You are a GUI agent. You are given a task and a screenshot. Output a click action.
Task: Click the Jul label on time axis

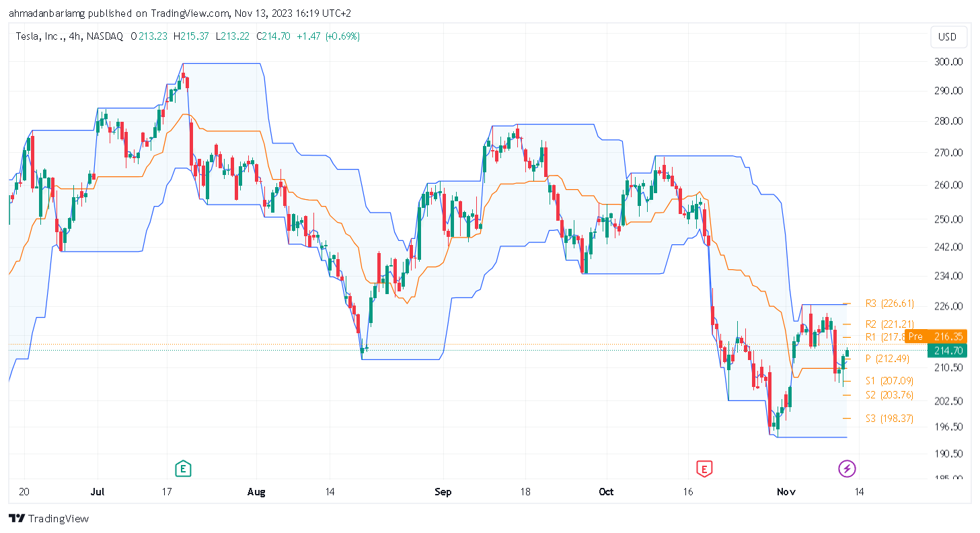(98, 492)
